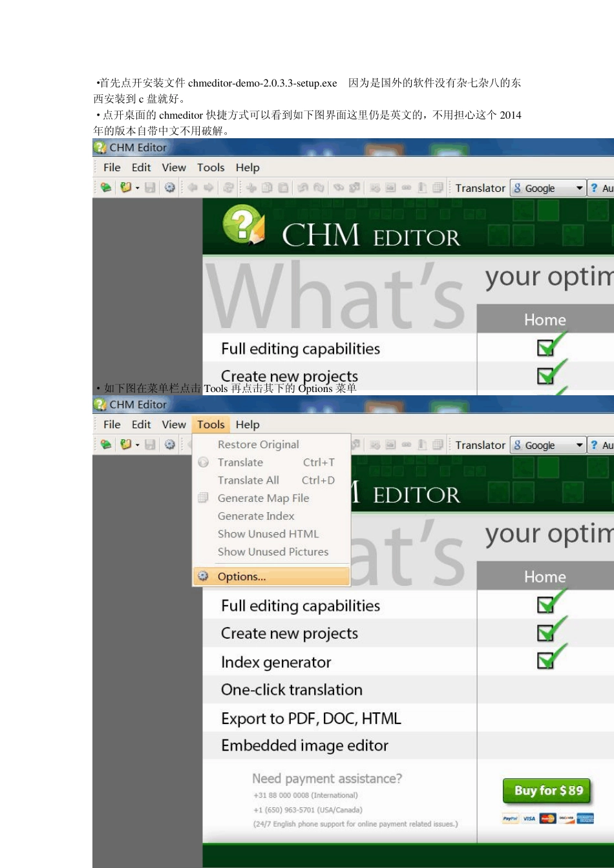
Task: Click the Buy for $89 button
Action: coord(547,791)
